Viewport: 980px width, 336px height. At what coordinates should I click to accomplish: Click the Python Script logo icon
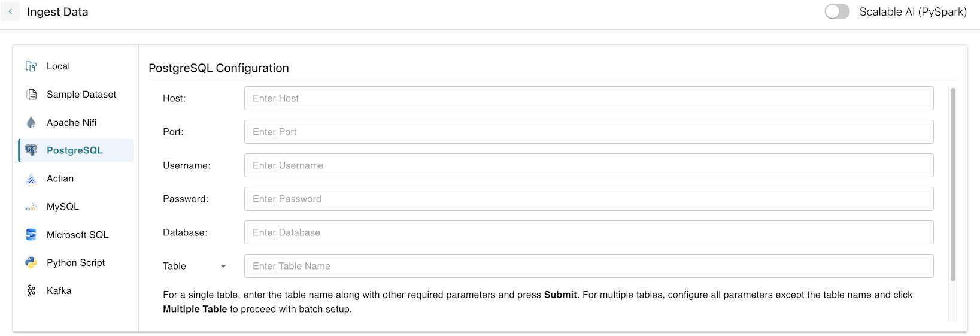[x=31, y=263]
